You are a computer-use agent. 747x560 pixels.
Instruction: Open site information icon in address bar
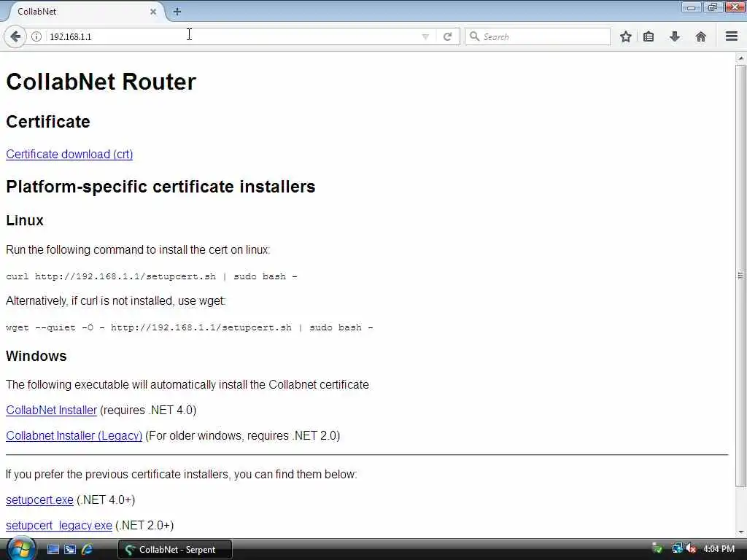[x=36, y=36]
